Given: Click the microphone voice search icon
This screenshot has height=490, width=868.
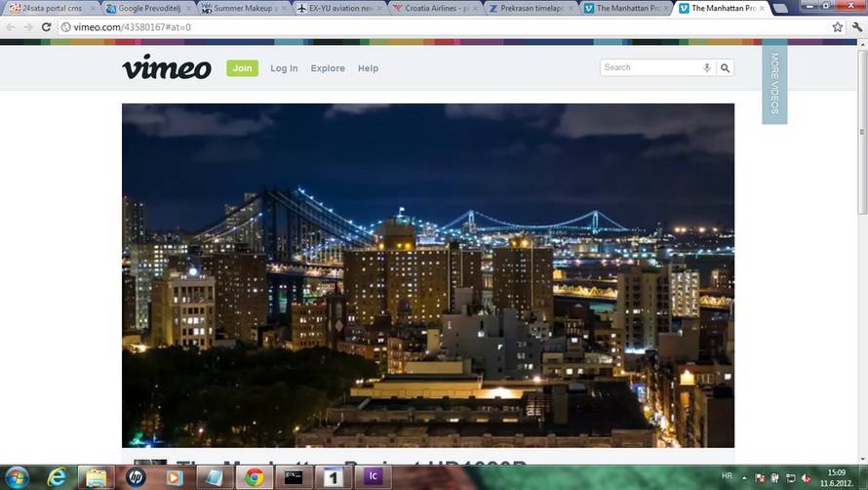Looking at the screenshot, I should click(707, 67).
